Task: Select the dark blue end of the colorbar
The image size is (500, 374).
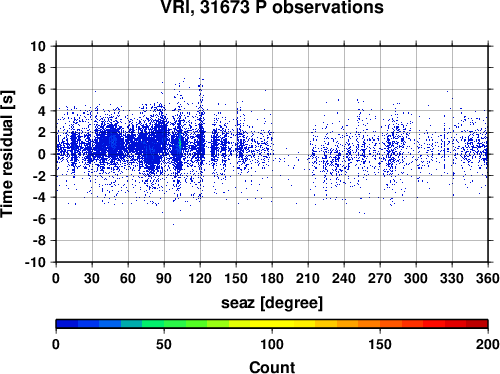Action: pos(67,324)
